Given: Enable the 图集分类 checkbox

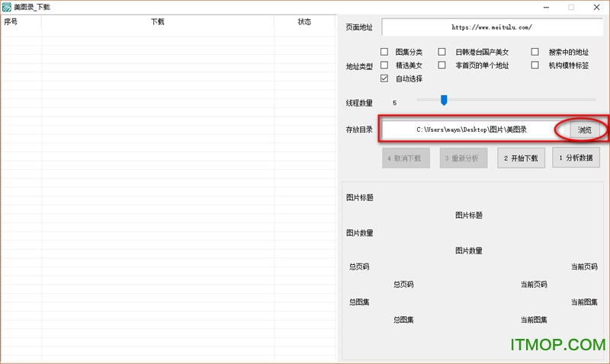Looking at the screenshot, I should click(x=384, y=52).
